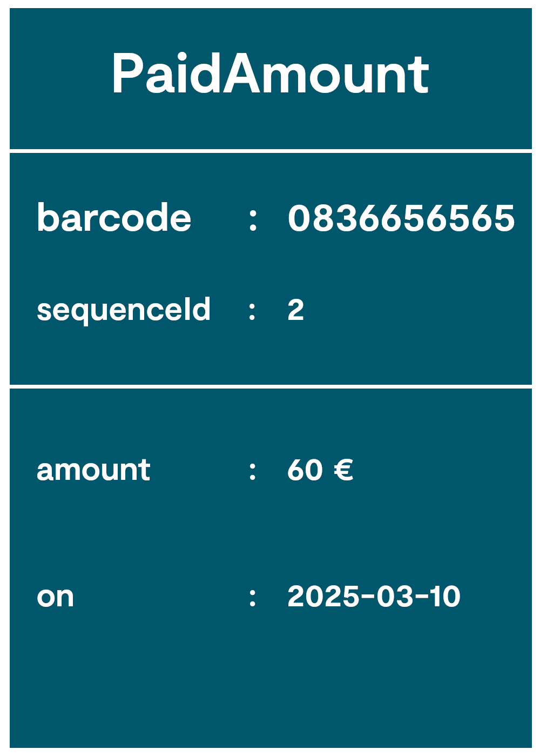This screenshot has width=540, height=756.
Task: Click the colon separator after amount
Action: point(252,471)
